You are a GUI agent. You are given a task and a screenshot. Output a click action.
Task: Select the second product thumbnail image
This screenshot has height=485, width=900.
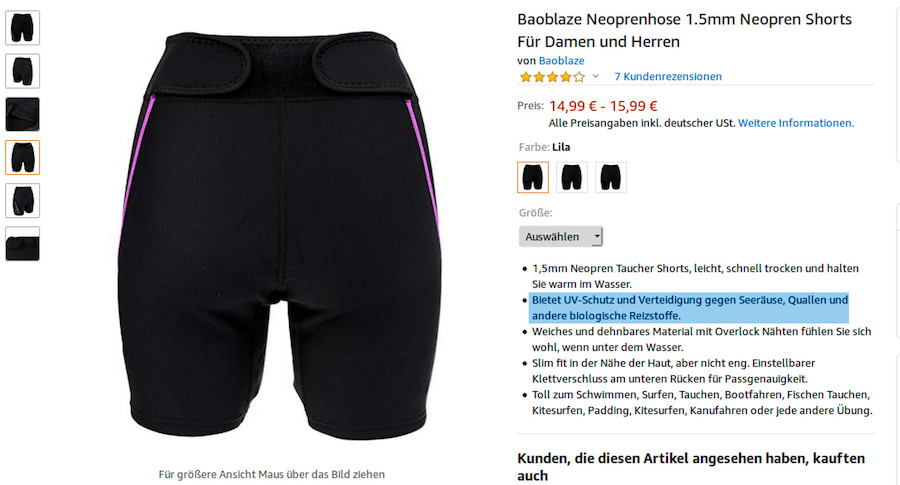[22, 71]
